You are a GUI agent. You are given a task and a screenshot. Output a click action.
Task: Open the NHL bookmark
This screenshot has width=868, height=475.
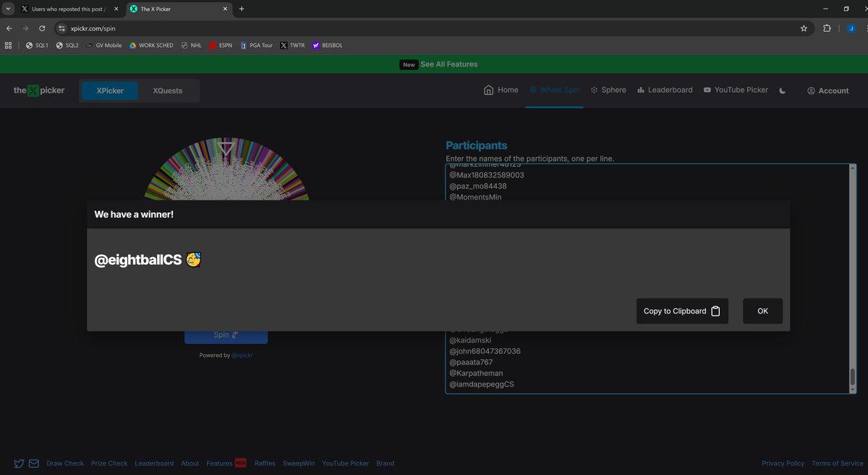(192, 45)
